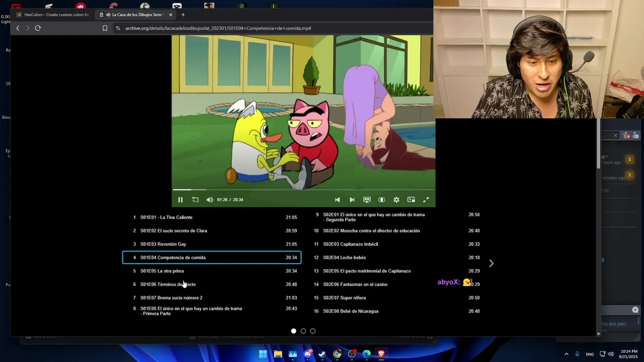The width and height of the screenshot is (644, 362).
Task: Play S01E07 Broma sucia número 2
Action: coord(212,298)
